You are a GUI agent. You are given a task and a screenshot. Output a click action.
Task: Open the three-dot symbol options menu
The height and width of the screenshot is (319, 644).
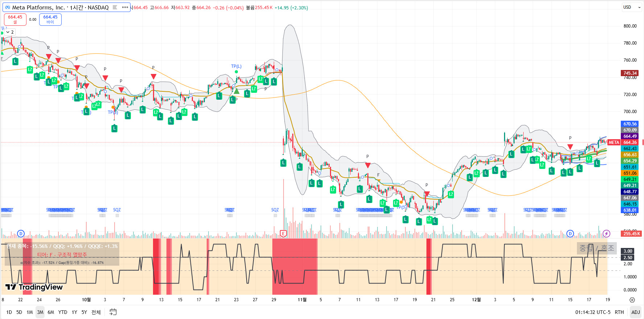(125, 7)
